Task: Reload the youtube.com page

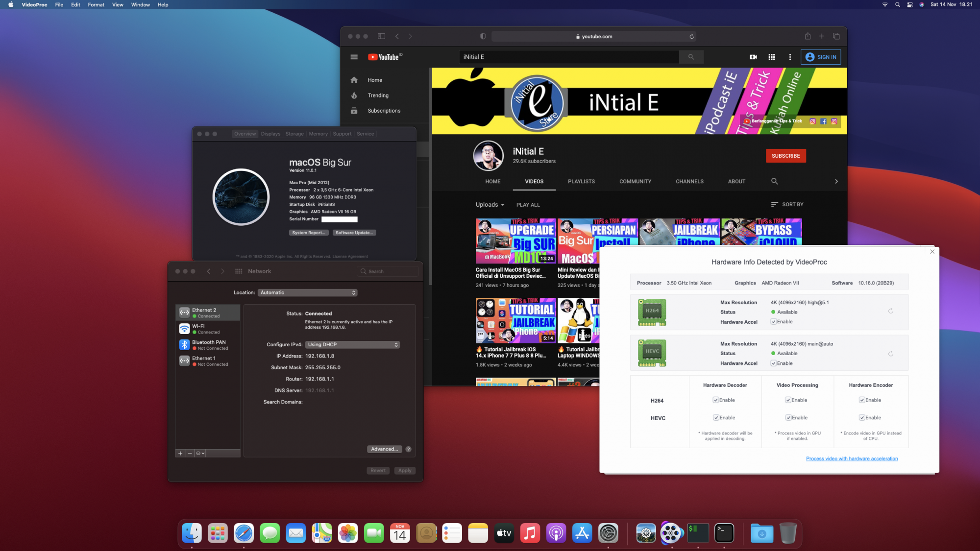Action: 691,36
